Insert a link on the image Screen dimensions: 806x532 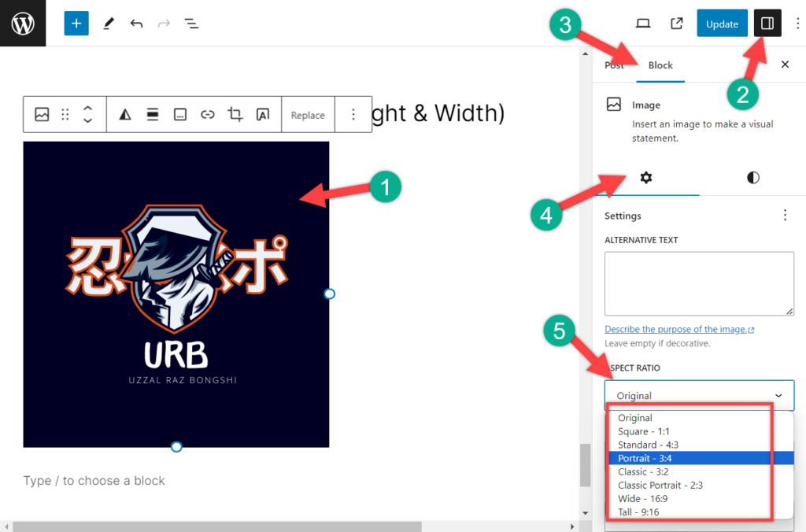pyautogui.click(x=207, y=114)
